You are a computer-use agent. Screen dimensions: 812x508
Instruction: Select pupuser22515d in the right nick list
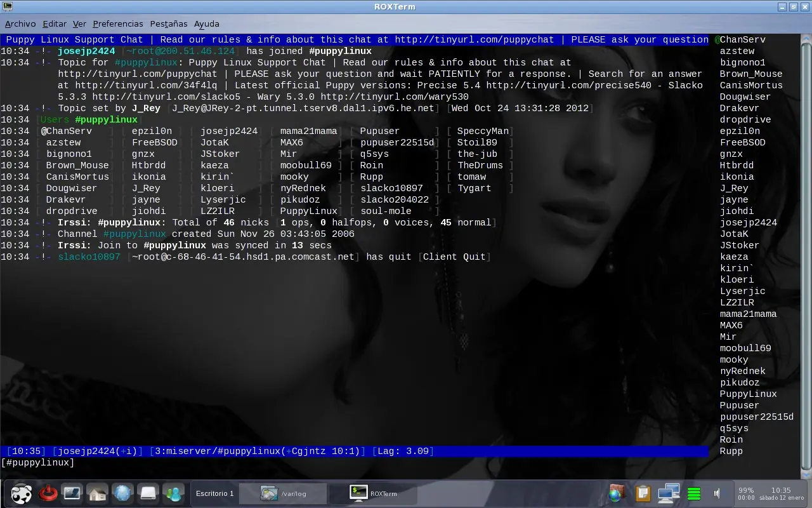coord(757,417)
